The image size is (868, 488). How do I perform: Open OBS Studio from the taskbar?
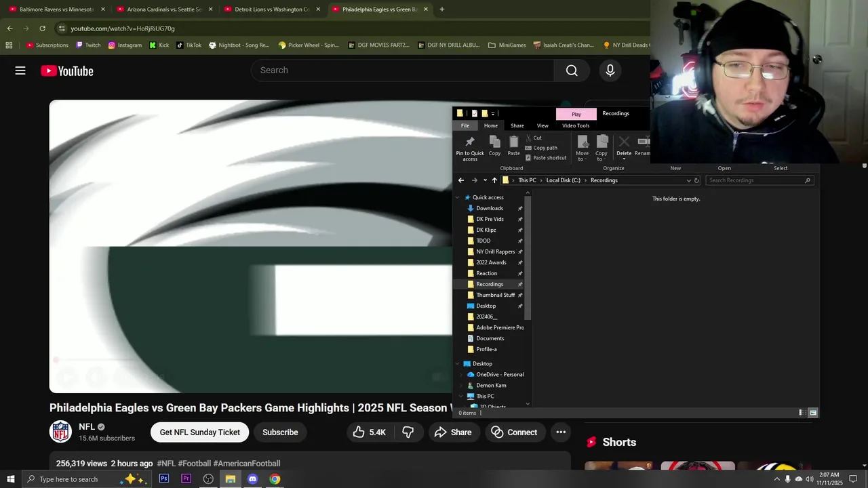208,479
